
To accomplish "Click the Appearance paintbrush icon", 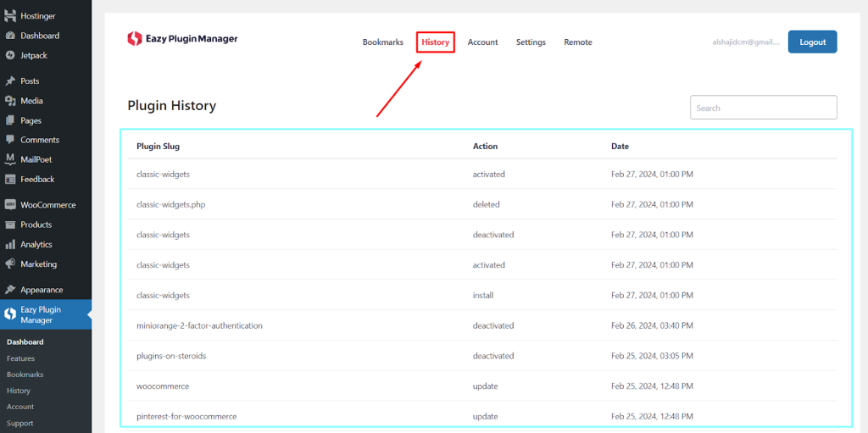I will click(x=10, y=290).
